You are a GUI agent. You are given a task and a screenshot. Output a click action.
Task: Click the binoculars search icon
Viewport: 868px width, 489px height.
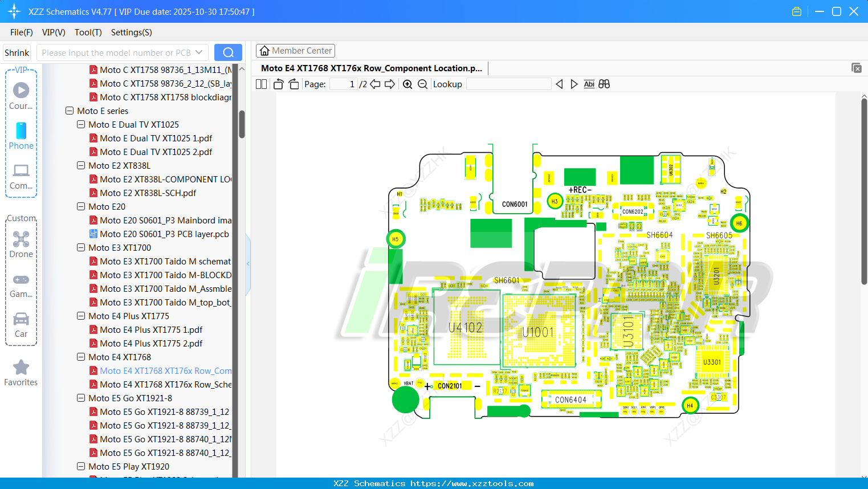point(604,84)
